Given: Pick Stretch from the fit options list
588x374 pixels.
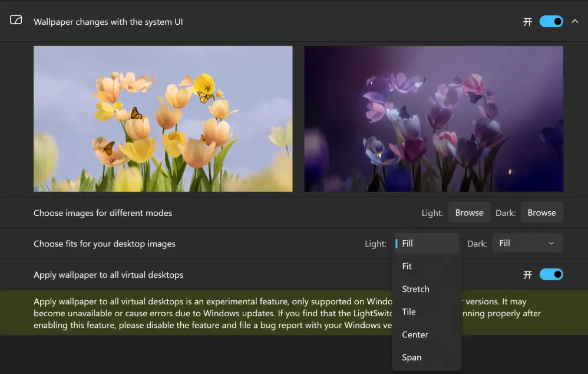Looking at the screenshot, I should pos(427,289).
